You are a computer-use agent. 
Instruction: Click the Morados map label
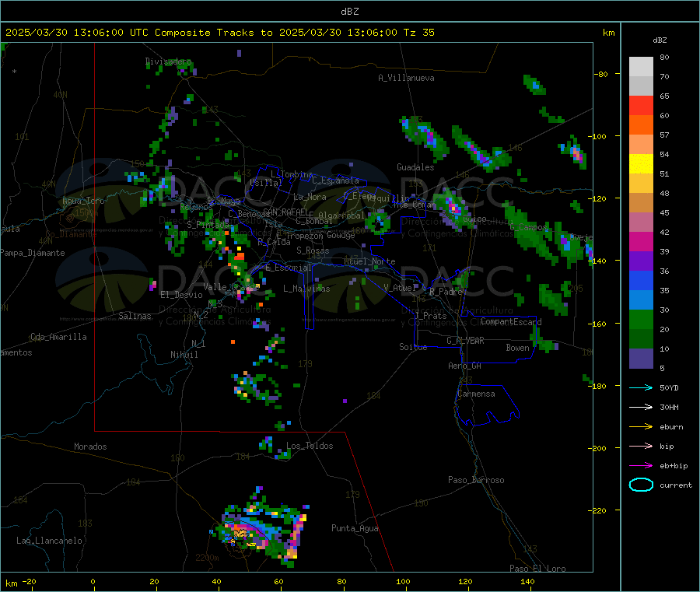point(90,447)
